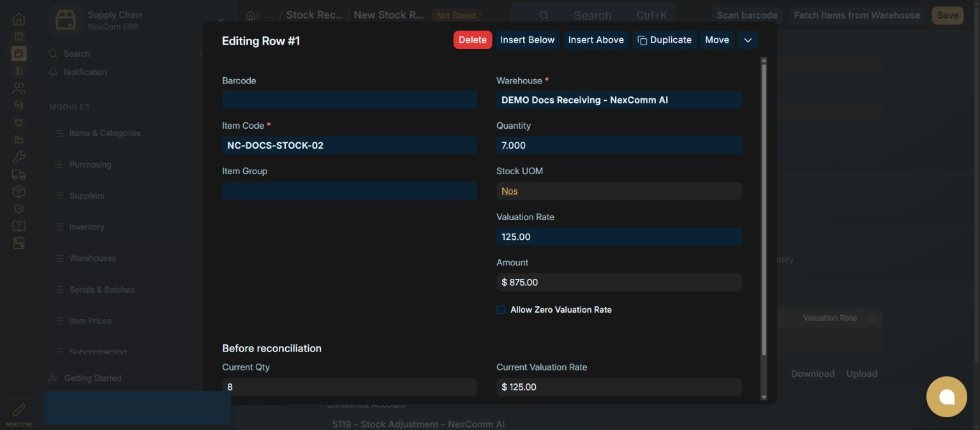
Task: Open Serials & Batches module
Action: [x=102, y=290]
